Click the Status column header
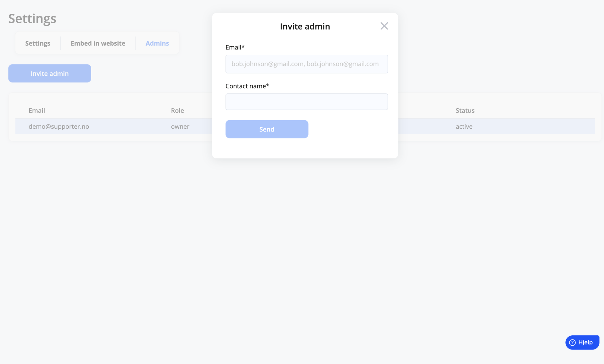The width and height of the screenshot is (604, 364). (465, 110)
